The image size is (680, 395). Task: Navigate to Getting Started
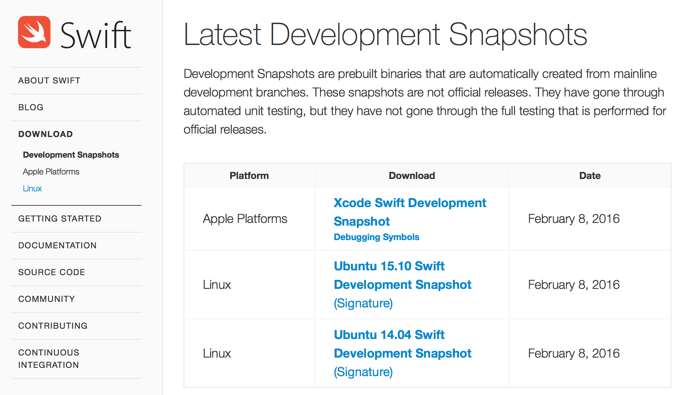(60, 219)
